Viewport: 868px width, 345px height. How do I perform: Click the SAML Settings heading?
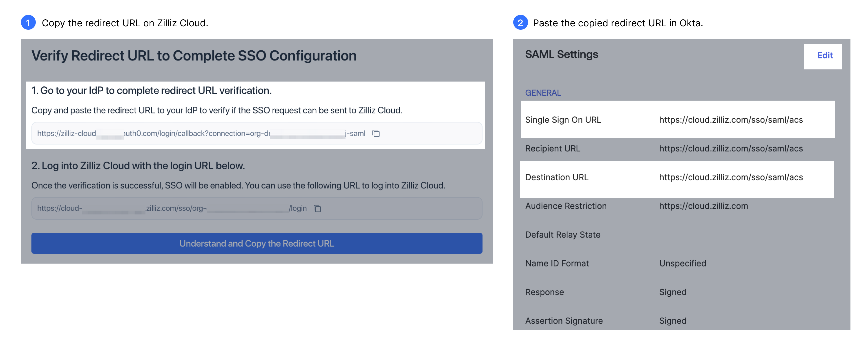pos(561,54)
